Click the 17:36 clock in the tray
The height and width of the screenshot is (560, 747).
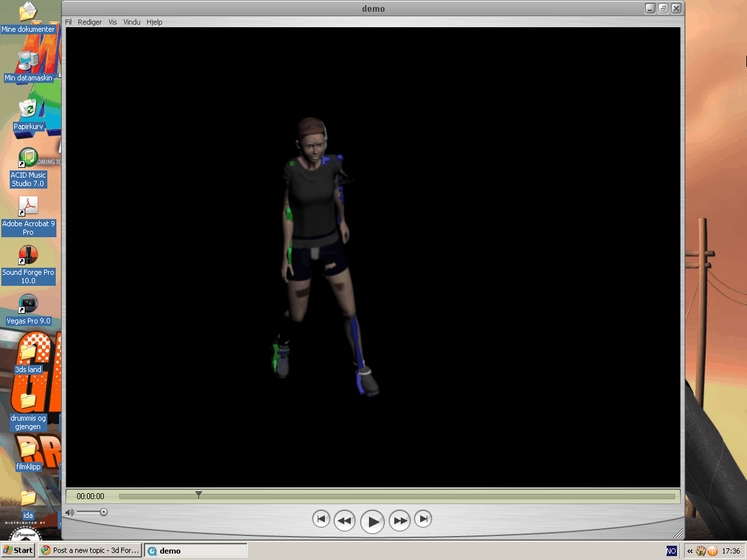(731, 551)
